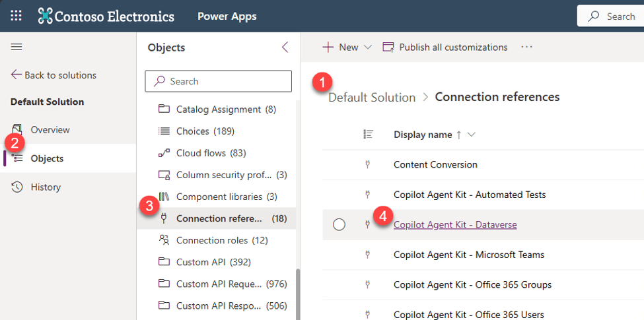Click the Display name column header

[x=423, y=135]
